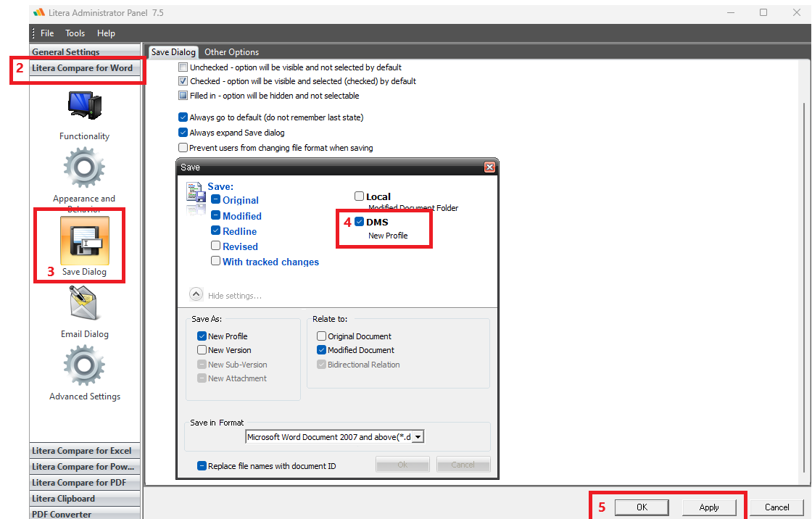Close the Save preview with red X
This screenshot has width=812, height=519.
click(489, 167)
